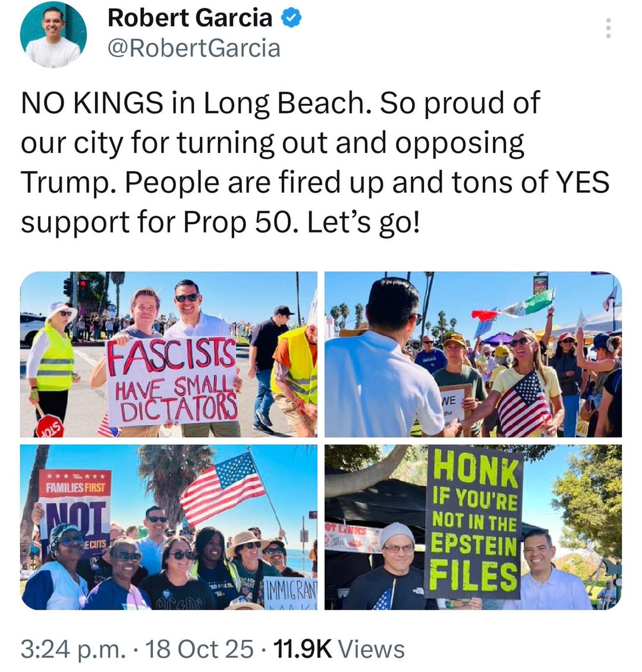Click the Robert Garcia display name
This screenshot has width=642, height=672.
point(190,18)
